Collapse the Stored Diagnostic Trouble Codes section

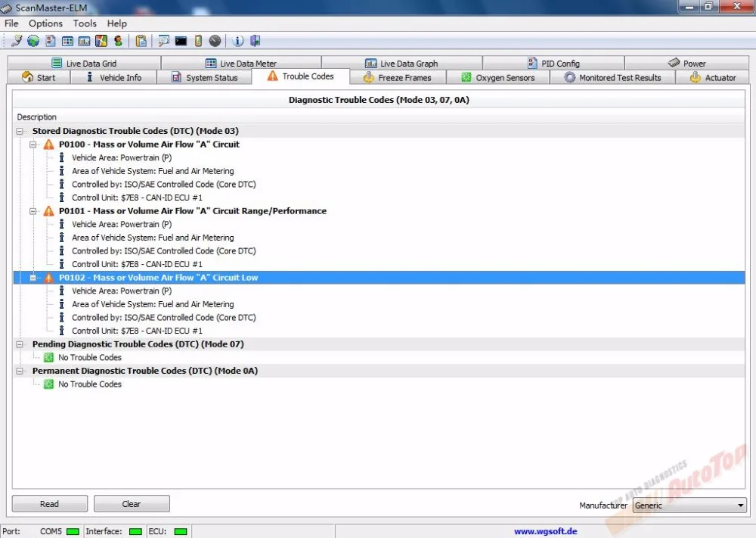[x=20, y=131]
